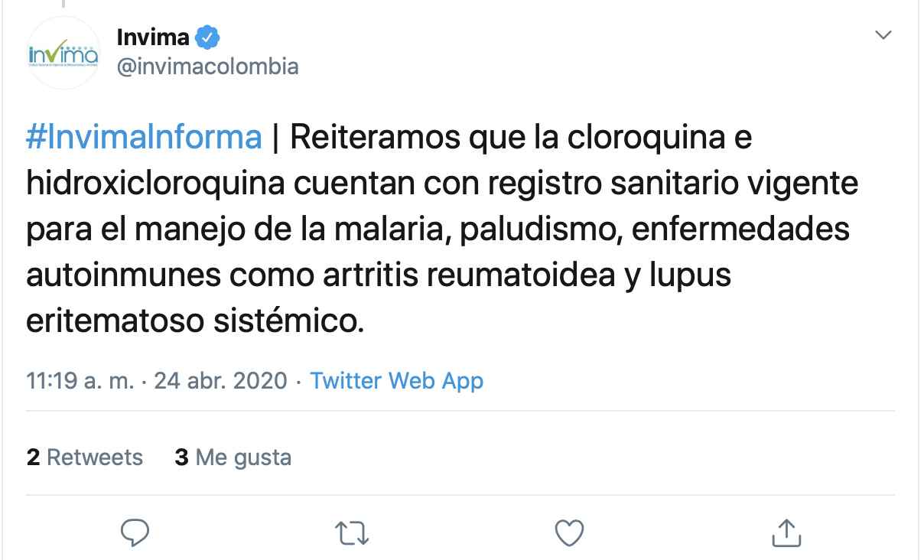Screen dimensions: 924x560
Task: Open the Invima profile picture
Action: [63, 53]
